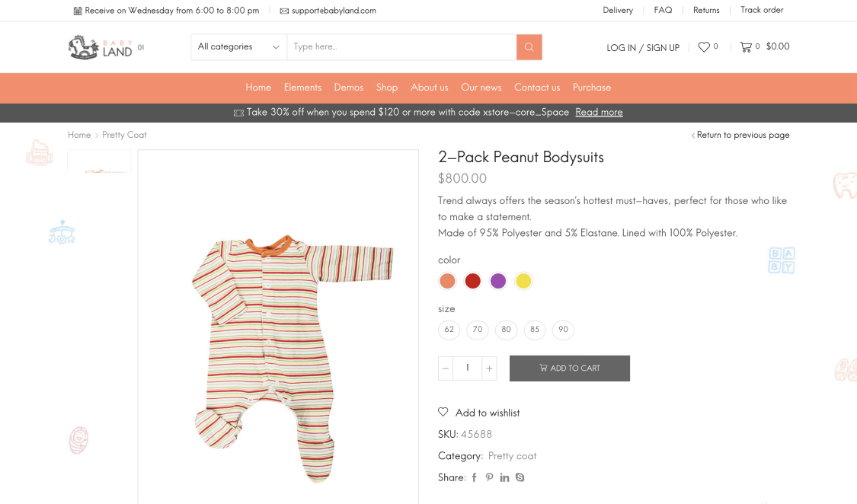This screenshot has height=504, width=857.
Task: Click the orange search magnifier button
Action: (x=529, y=47)
